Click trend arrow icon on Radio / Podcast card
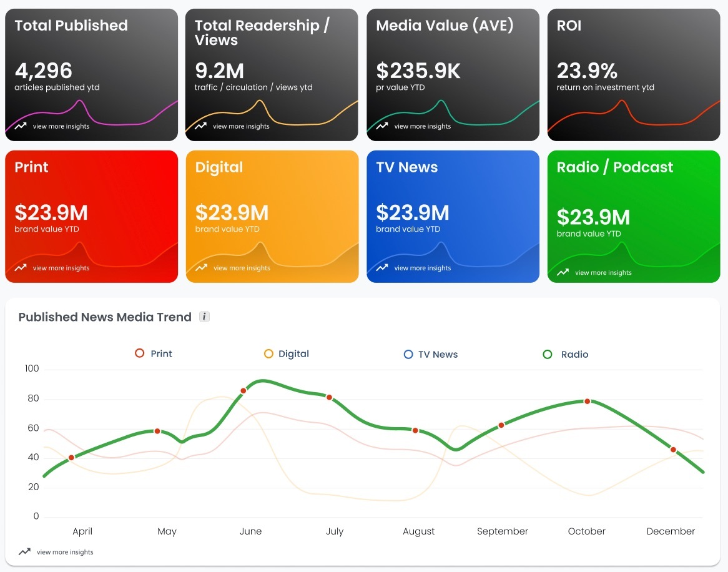The height and width of the screenshot is (572, 728). pyautogui.click(x=563, y=272)
